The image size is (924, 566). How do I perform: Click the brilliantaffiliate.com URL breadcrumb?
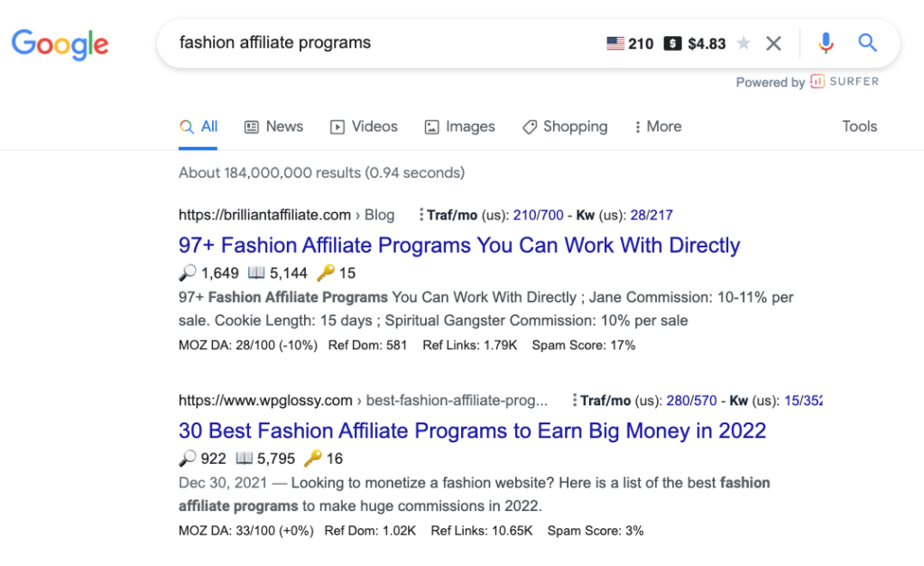286,215
